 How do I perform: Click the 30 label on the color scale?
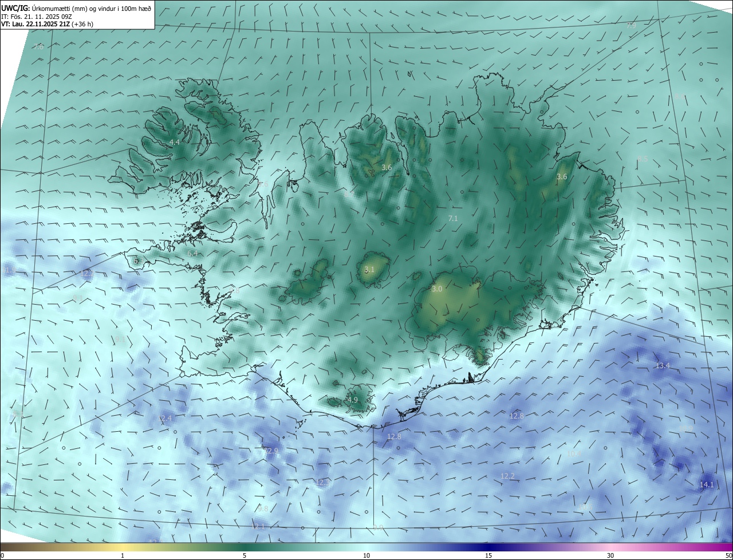pyautogui.click(x=610, y=556)
